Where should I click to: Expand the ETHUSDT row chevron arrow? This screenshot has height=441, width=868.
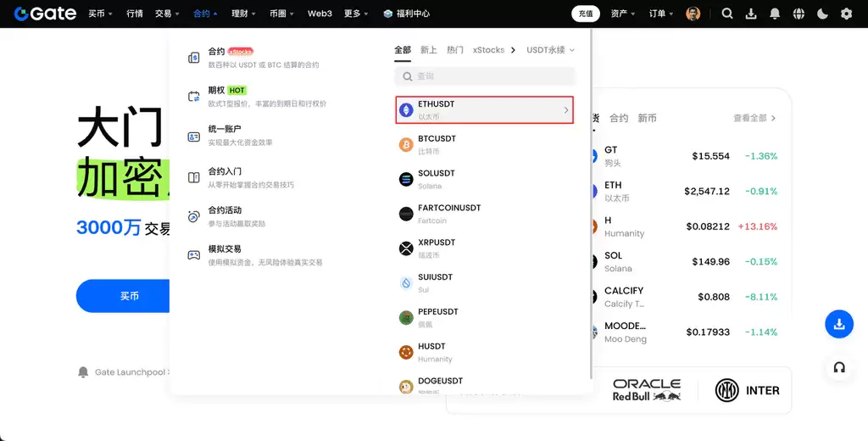(566, 110)
